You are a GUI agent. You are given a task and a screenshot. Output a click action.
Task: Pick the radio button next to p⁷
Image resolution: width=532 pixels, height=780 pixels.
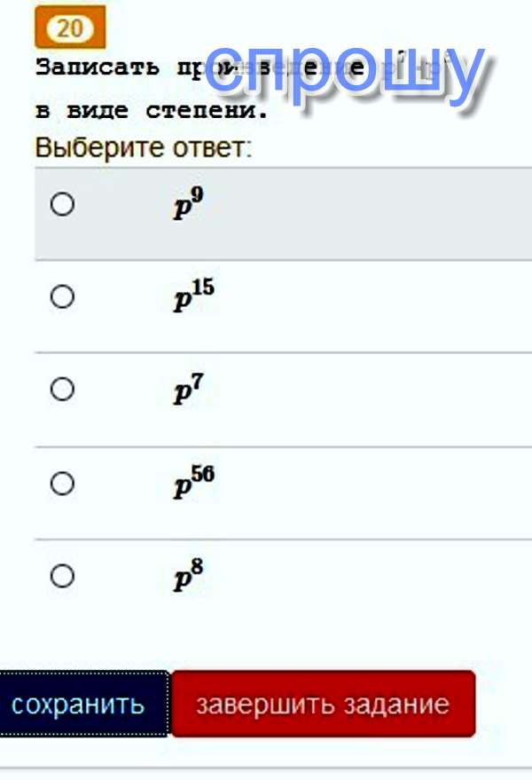click(x=62, y=389)
